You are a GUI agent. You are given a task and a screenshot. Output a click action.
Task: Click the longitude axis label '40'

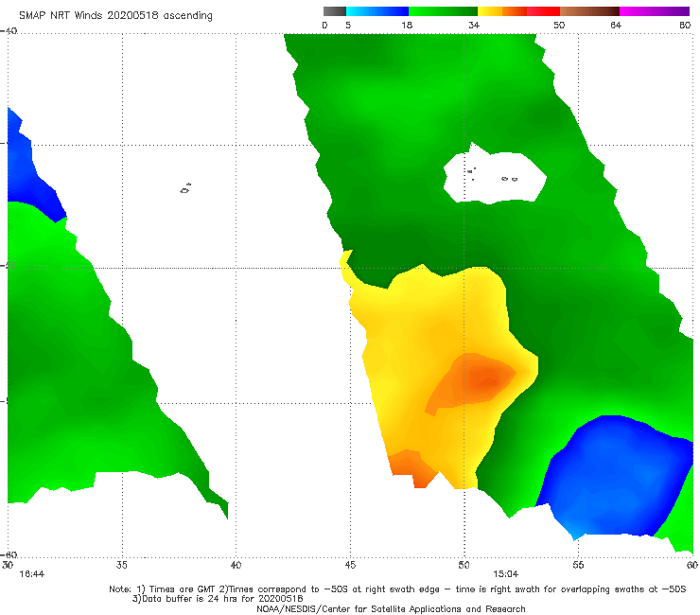(x=236, y=565)
